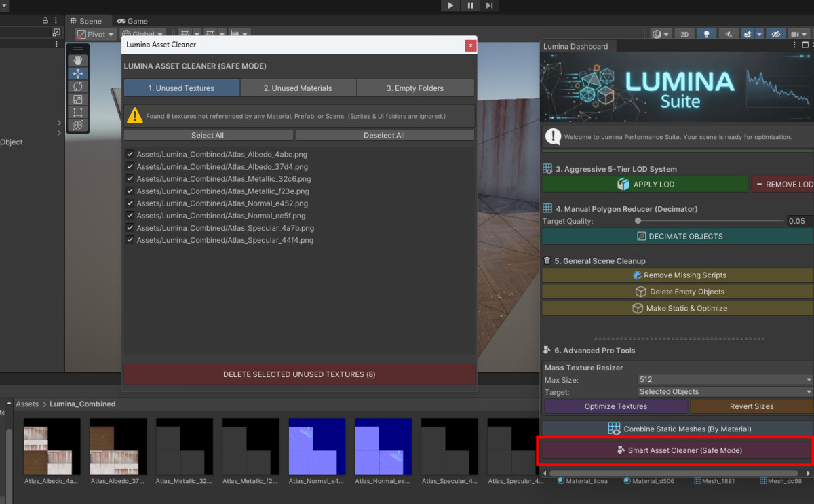Open the Pivot dropdown
The image size is (814, 504).
tap(96, 34)
